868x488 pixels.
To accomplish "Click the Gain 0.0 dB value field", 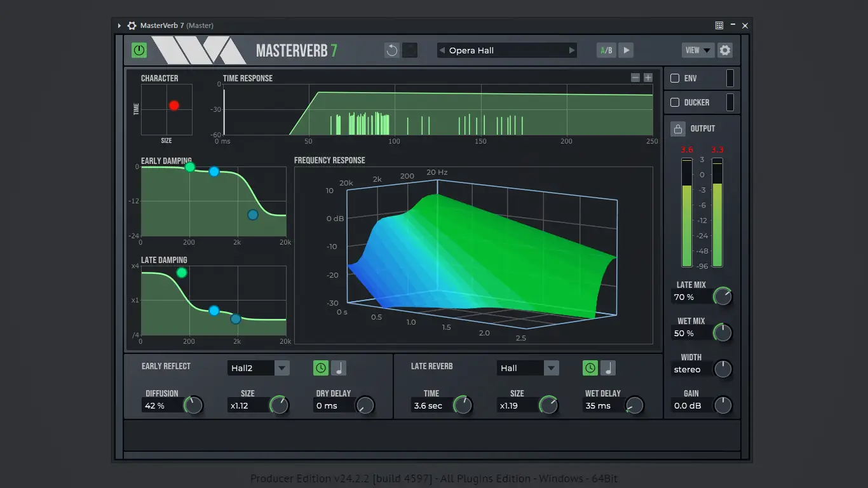I will (x=692, y=405).
